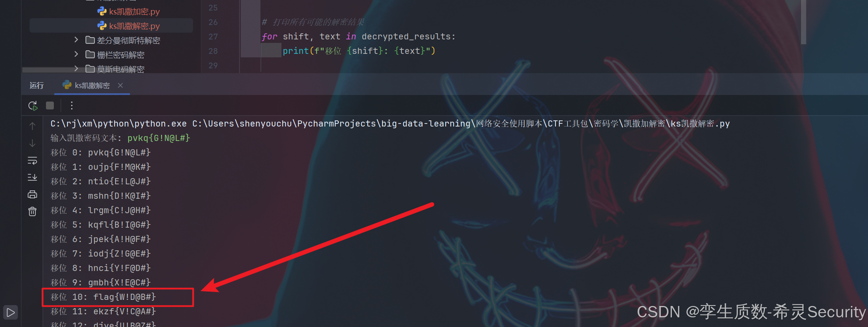The height and width of the screenshot is (327, 868).
Task: Open the script path link in console
Action: point(461,124)
